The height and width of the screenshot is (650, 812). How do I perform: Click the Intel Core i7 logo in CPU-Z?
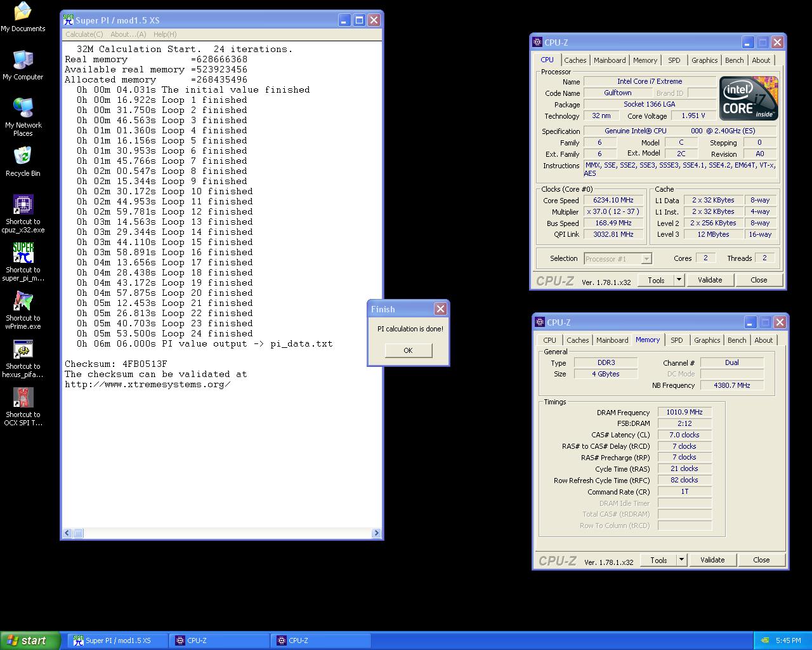[749, 98]
